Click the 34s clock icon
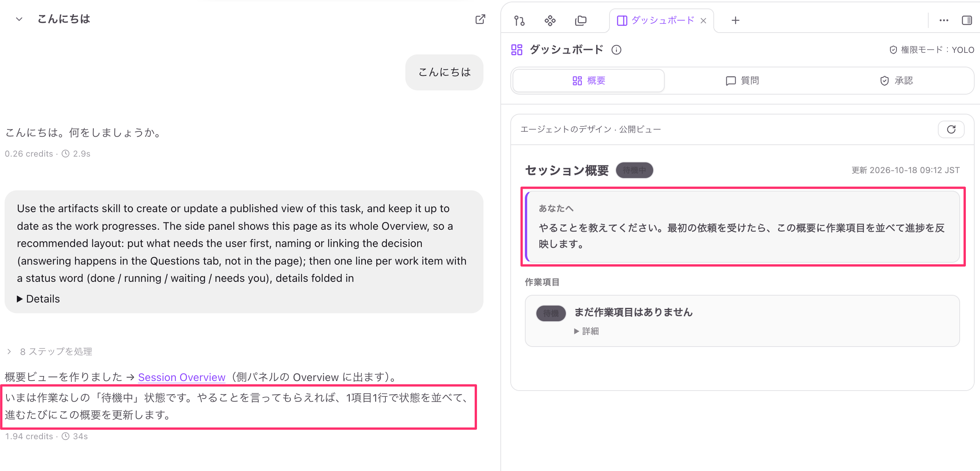980x471 pixels. (x=66, y=436)
